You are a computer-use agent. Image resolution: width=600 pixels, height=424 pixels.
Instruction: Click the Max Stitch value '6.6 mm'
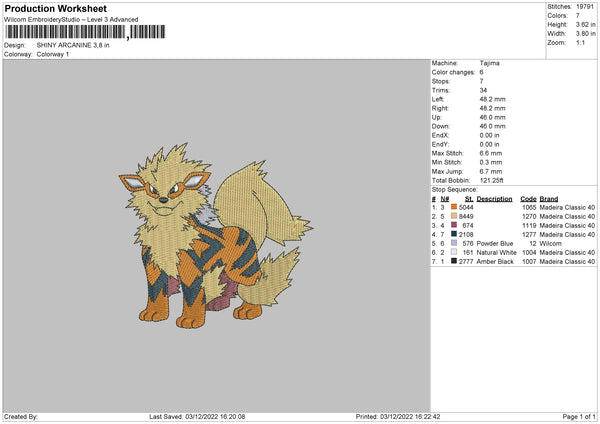[x=491, y=153]
